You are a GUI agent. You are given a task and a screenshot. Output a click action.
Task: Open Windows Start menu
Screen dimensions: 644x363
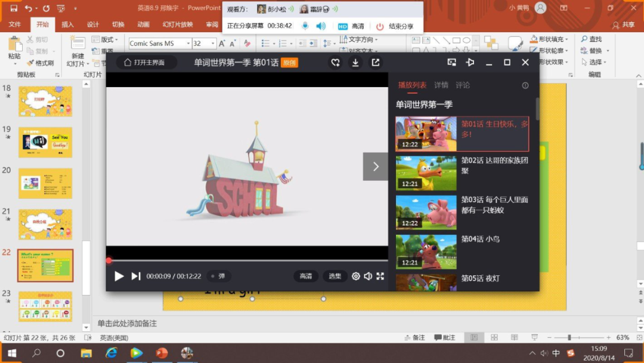click(x=12, y=353)
